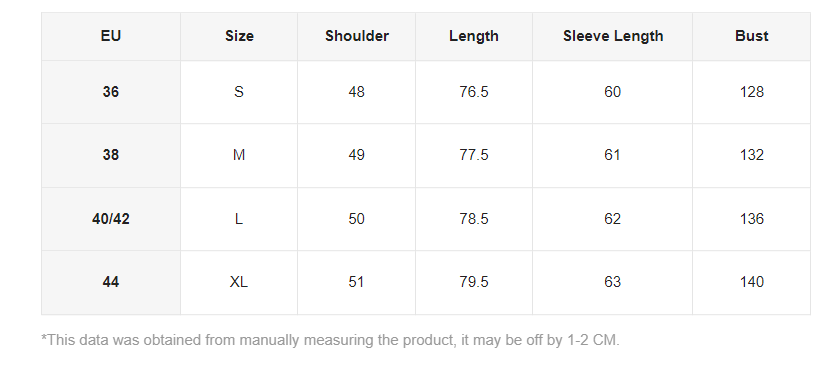Click bust value 128
The height and width of the screenshot is (379, 833).
pos(752,92)
